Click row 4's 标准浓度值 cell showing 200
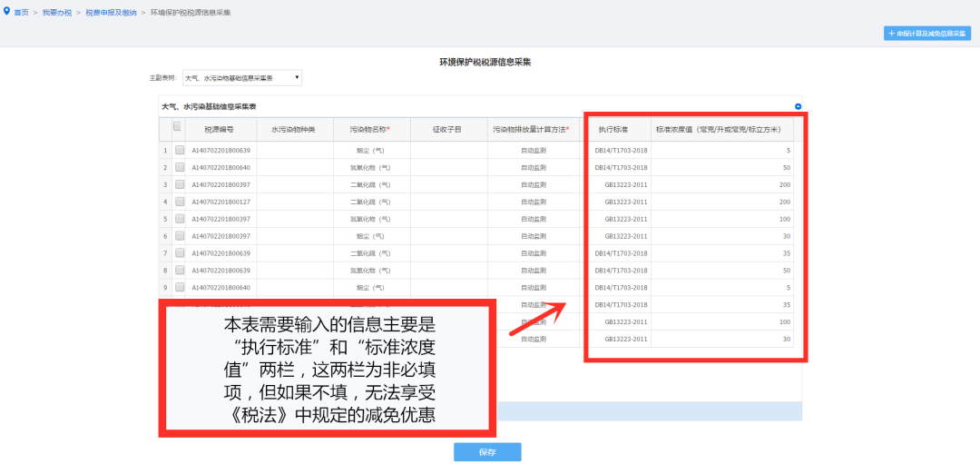The image size is (980, 464). (723, 202)
